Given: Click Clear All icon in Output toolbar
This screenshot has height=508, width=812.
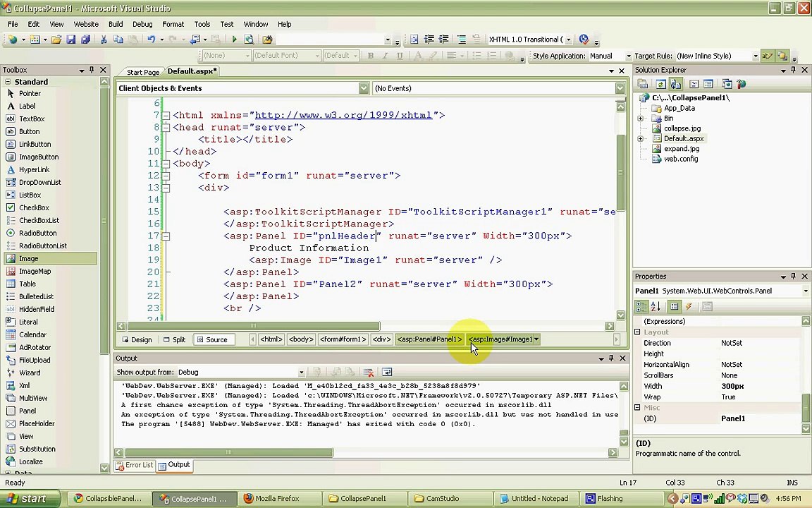Looking at the screenshot, I should [x=369, y=373].
